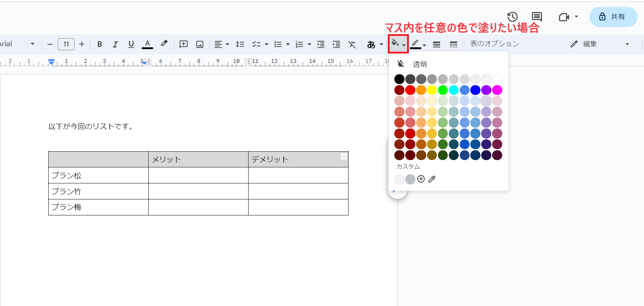Insert image using toolbar icon
This screenshot has width=644, height=306.
click(200, 44)
